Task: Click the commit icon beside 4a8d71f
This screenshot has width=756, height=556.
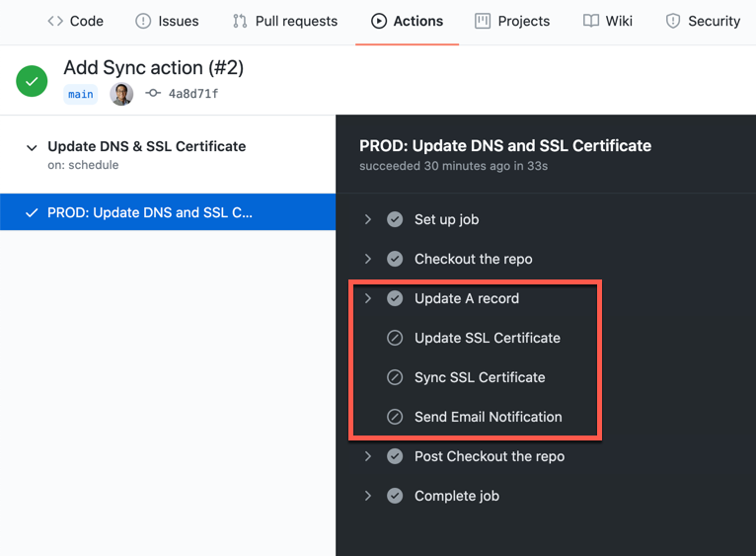Action: [153, 93]
